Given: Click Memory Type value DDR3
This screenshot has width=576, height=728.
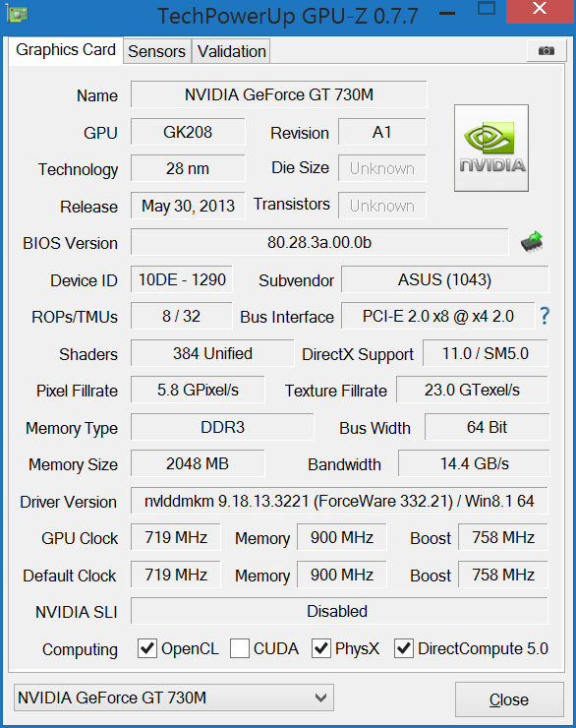Looking at the screenshot, I should pyautogui.click(x=222, y=427).
